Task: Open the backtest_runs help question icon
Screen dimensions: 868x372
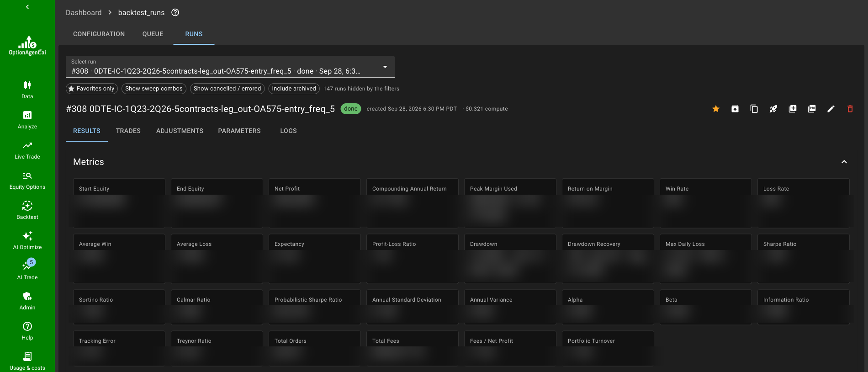Action: [x=175, y=12]
